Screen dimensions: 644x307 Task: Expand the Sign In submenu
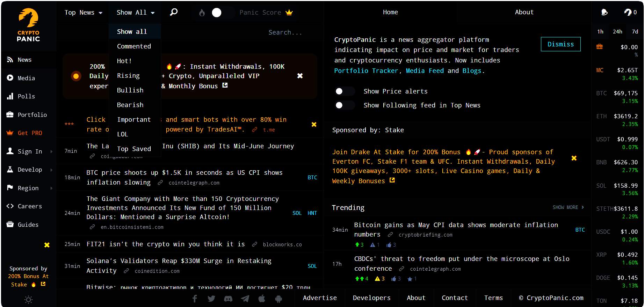point(51,151)
